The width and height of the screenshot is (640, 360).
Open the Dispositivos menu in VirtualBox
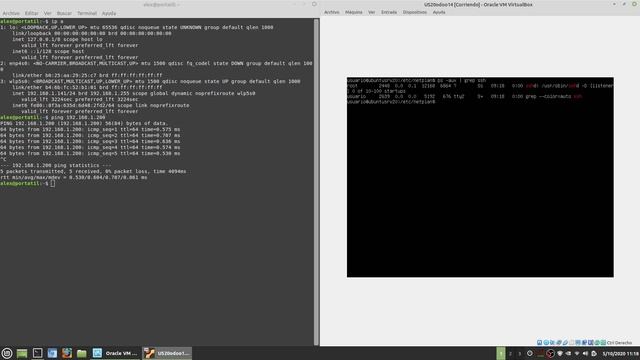pos(415,12)
